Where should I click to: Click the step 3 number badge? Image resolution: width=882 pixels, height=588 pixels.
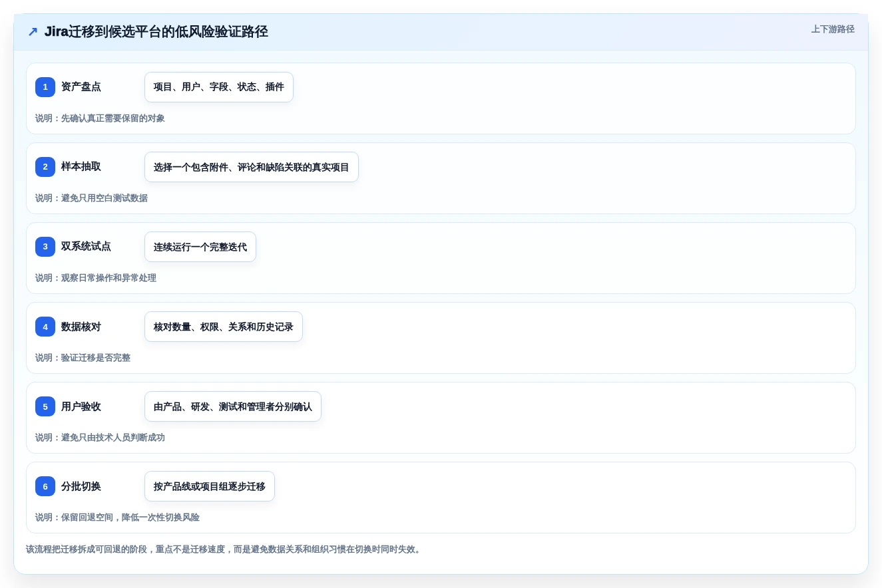45,247
